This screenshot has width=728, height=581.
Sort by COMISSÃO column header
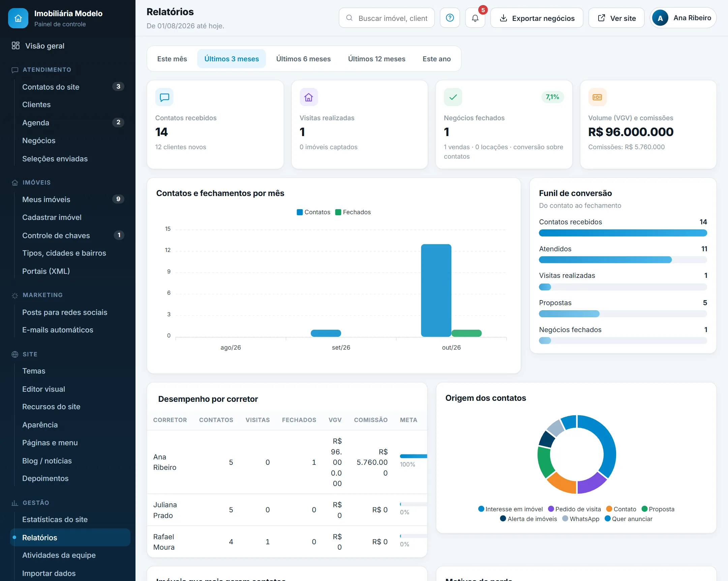(x=370, y=420)
